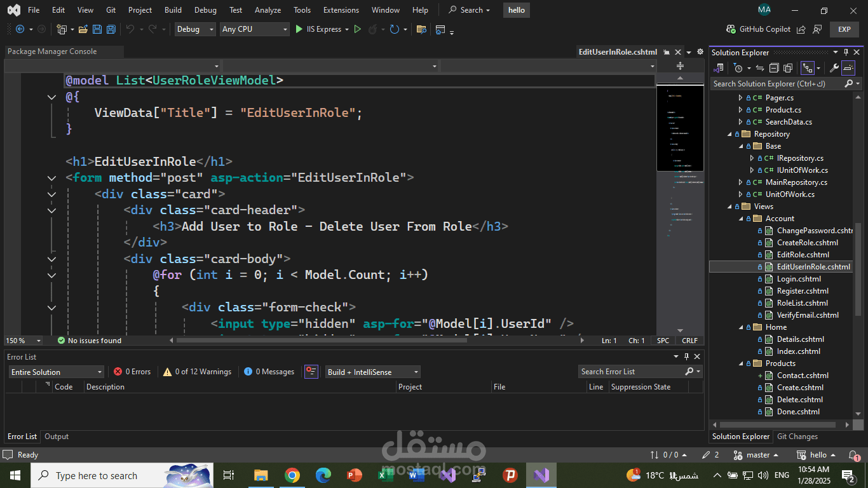This screenshot has width=868, height=488.
Task: Click the Save All toolbar icon
Action: tap(111, 29)
